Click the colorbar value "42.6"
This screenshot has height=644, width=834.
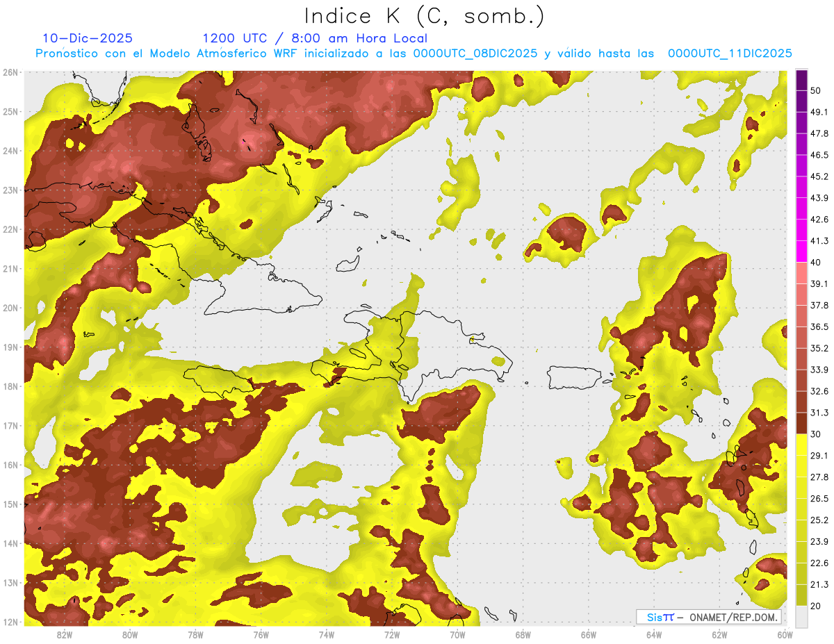click(819, 220)
